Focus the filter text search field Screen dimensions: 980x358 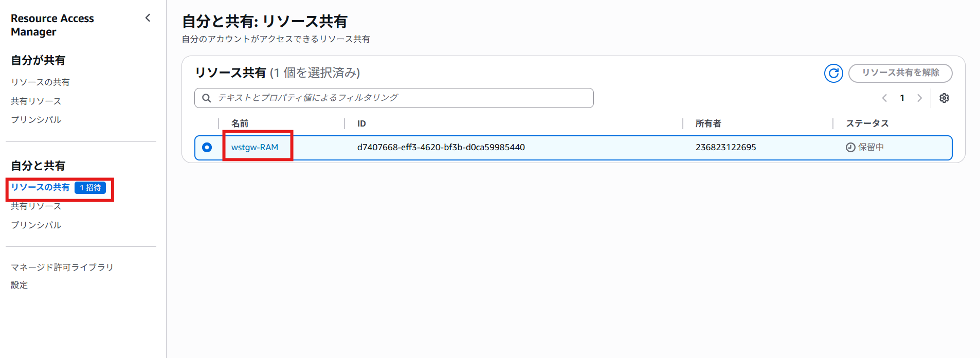coord(394,98)
